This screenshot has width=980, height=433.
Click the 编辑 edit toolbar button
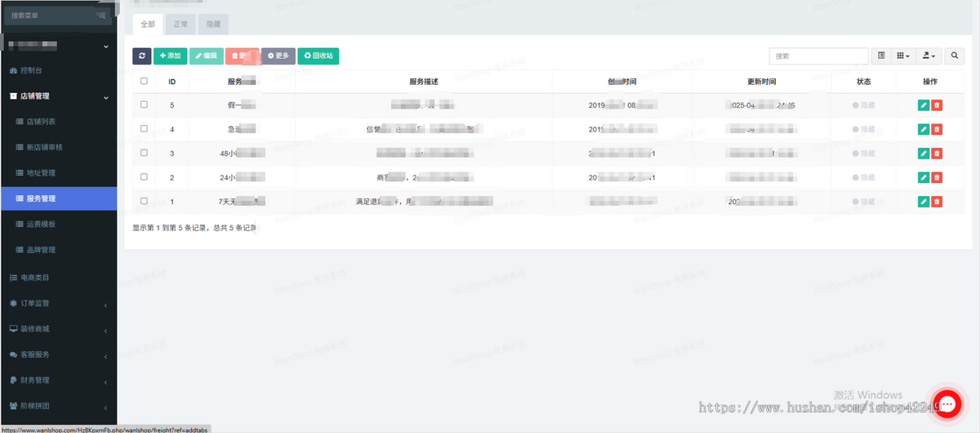pos(206,56)
